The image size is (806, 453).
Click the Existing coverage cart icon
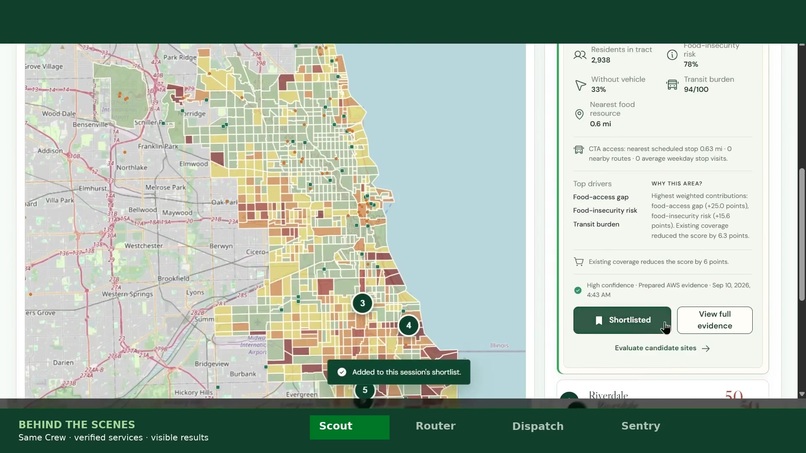pos(578,262)
